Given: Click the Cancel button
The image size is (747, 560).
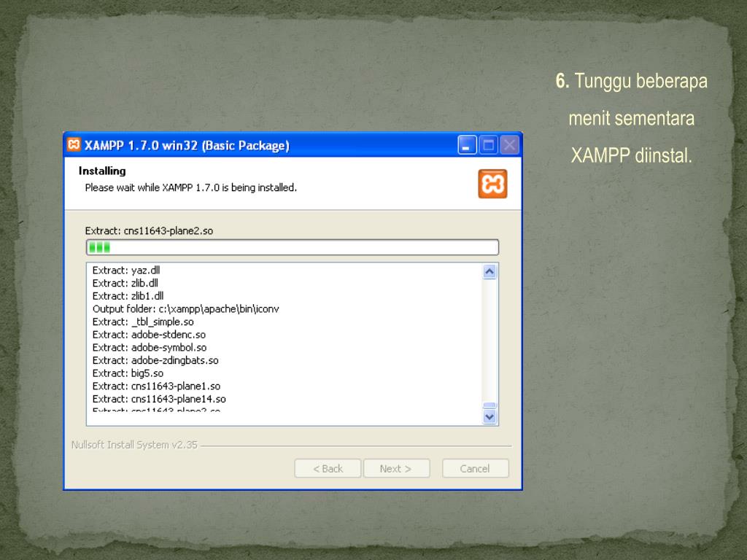Looking at the screenshot, I should click(x=476, y=469).
